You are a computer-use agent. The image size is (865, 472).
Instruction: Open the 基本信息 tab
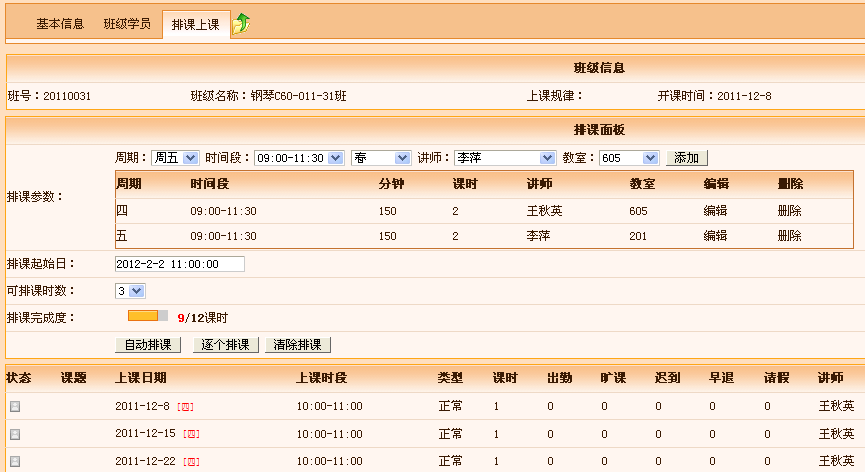pos(60,24)
